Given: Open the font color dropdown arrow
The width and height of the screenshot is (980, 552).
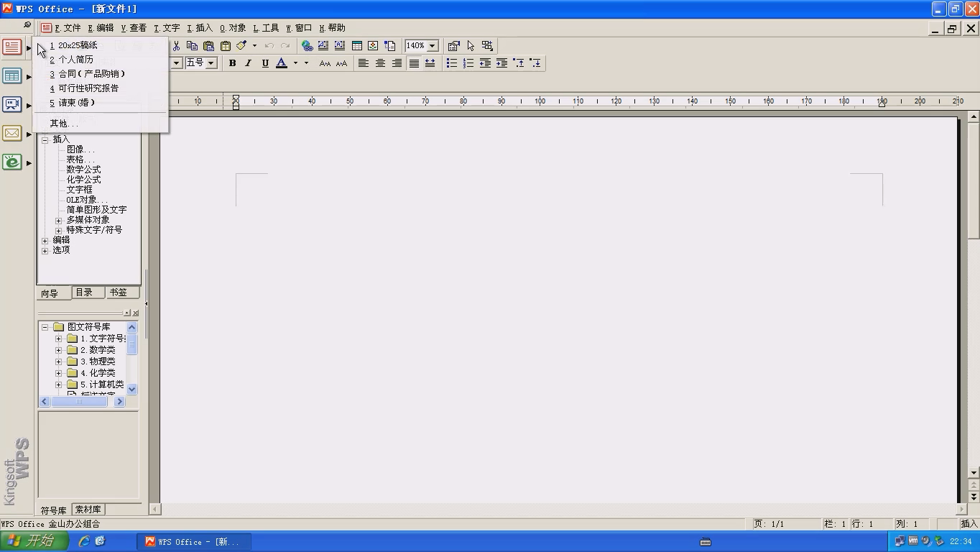Looking at the screenshot, I should click(x=295, y=63).
